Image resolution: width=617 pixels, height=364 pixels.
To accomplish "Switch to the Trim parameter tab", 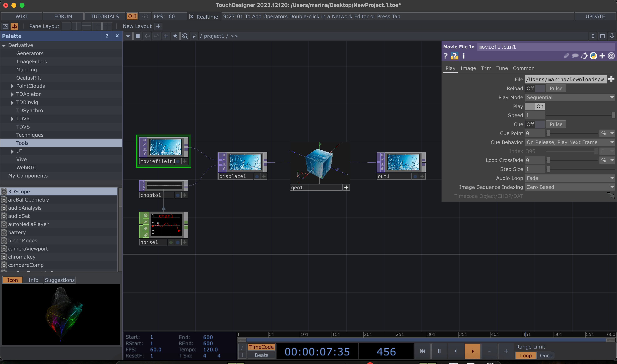I will (x=486, y=68).
